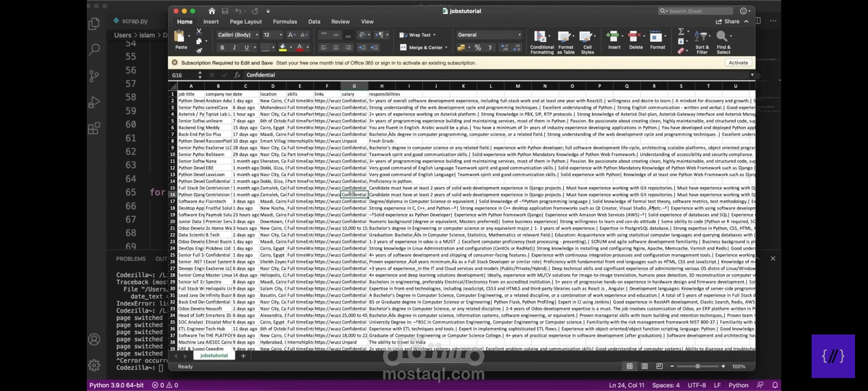Screen dimensions: 868x391
Task: Apply the red font color
Action: tap(300, 47)
